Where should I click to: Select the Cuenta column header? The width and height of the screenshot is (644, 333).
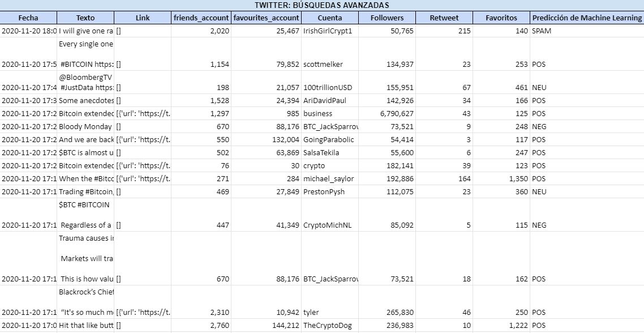click(x=329, y=18)
